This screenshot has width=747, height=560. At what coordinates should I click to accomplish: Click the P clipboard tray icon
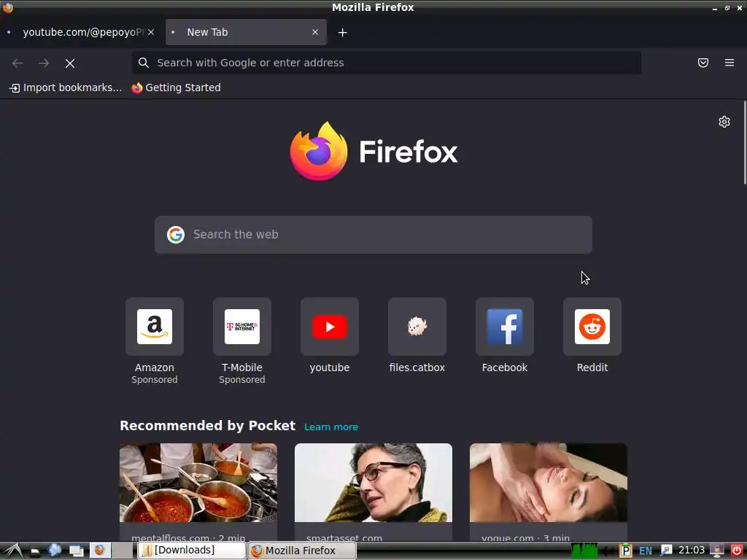(x=625, y=551)
